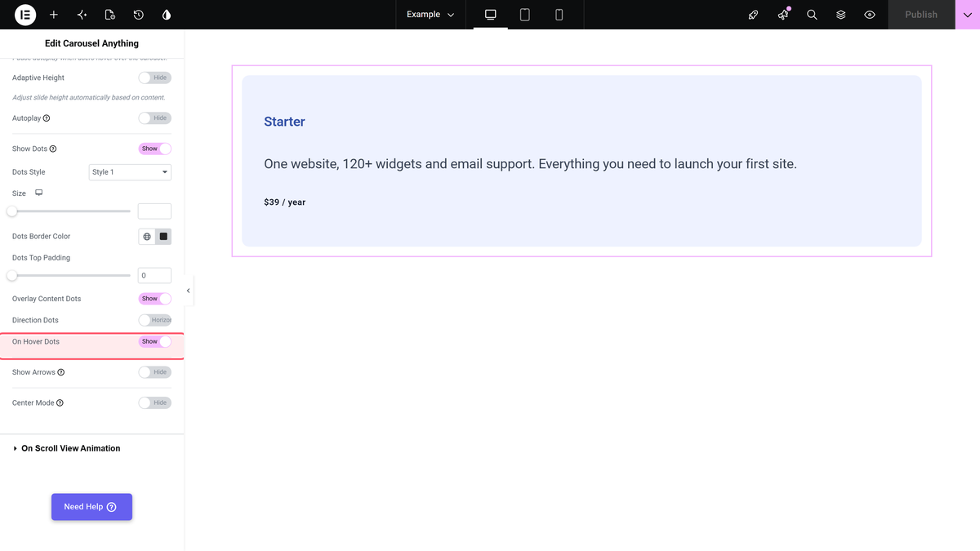
Task: Switch to Mobile device view
Action: click(559, 15)
